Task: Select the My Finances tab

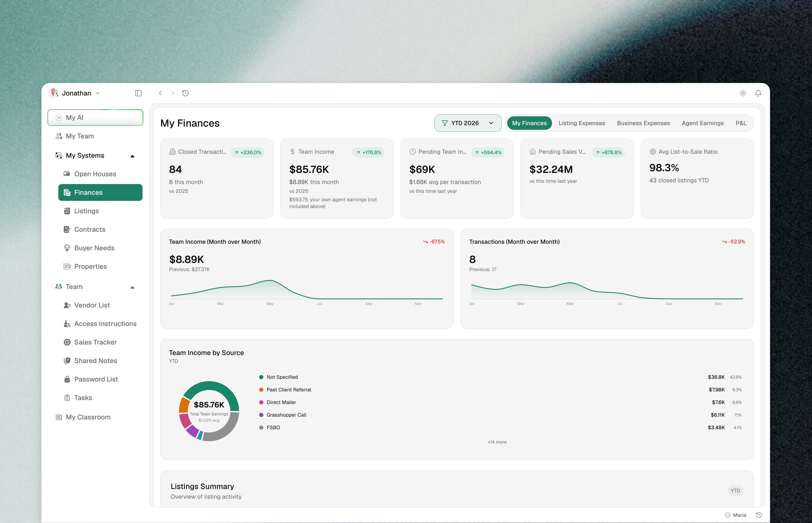Action: pyautogui.click(x=529, y=123)
